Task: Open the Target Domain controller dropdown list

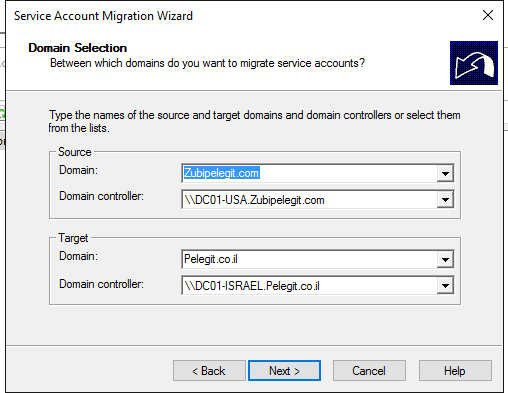Action: (x=445, y=286)
